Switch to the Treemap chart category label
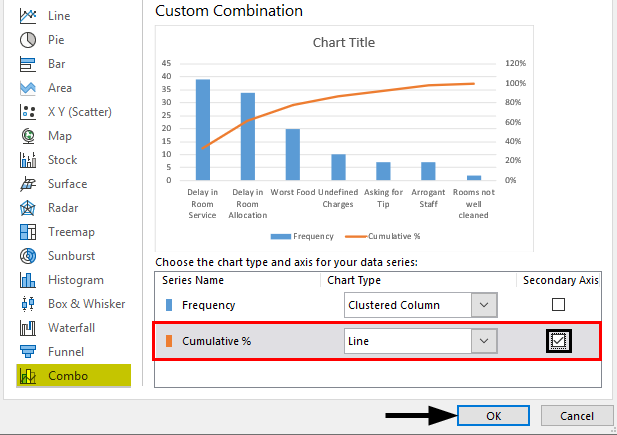Screen dimensions: 617x435 [x=72, y=232]
